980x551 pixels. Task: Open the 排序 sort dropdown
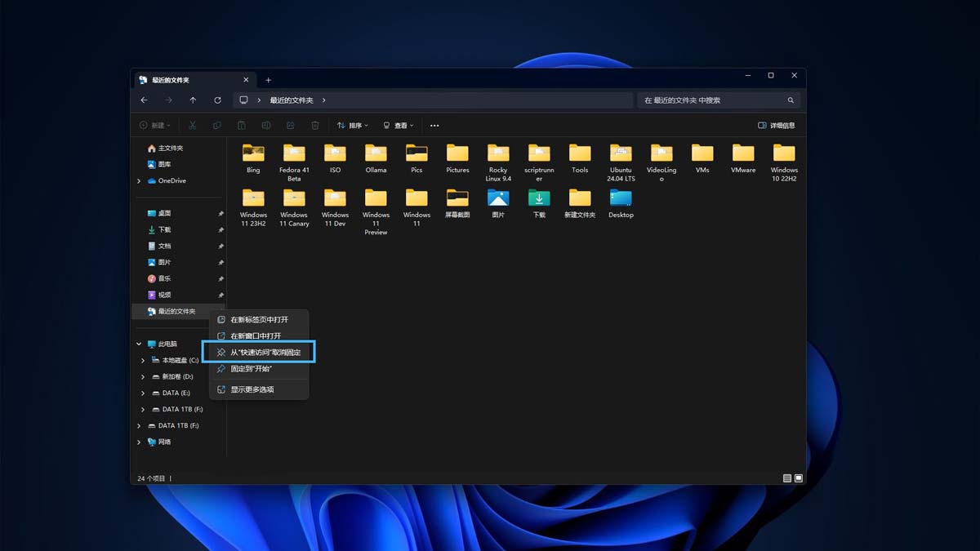[x=352, y=126]
